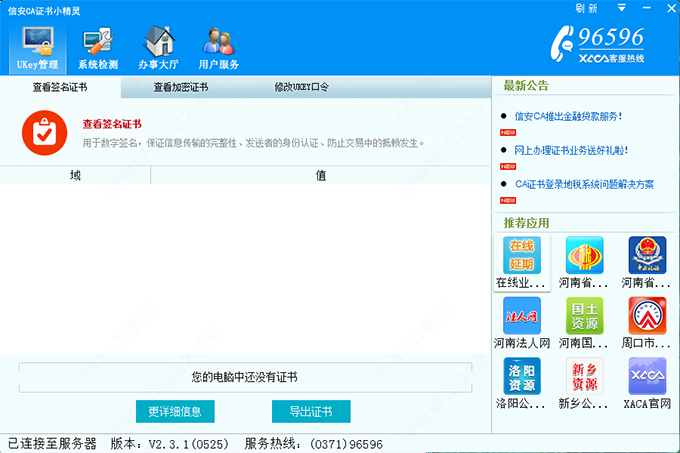
Task: Click the 导出证书 export button
Action: pyautogui.click(x=311, y=411)
